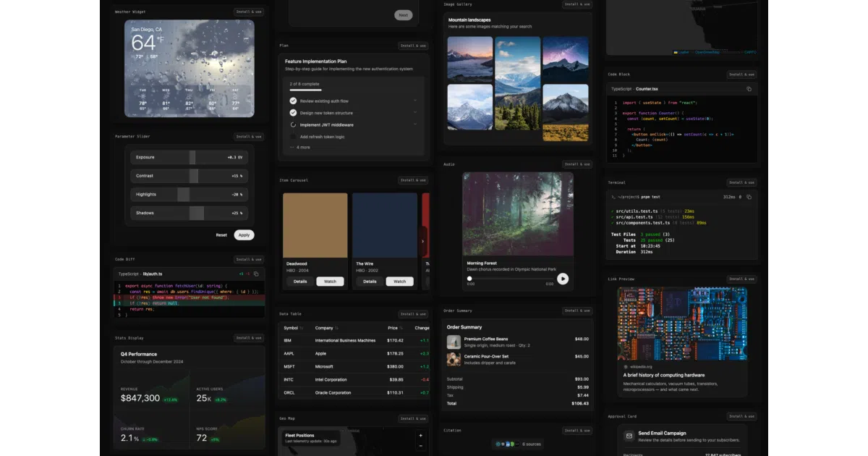Open the A brief history of computing hardware link
868x456 pixels.
tap(664, 375)
